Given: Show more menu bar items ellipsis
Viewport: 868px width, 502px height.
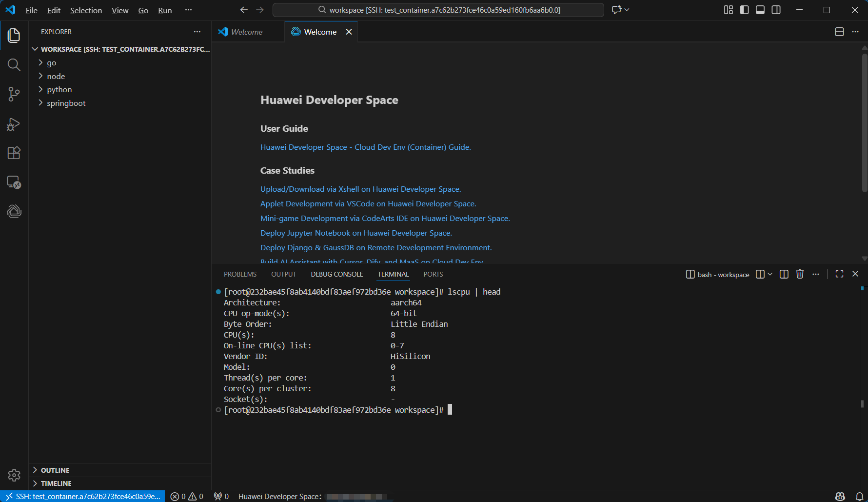Looking at the screenshot, I should click(x=188, y=10).
